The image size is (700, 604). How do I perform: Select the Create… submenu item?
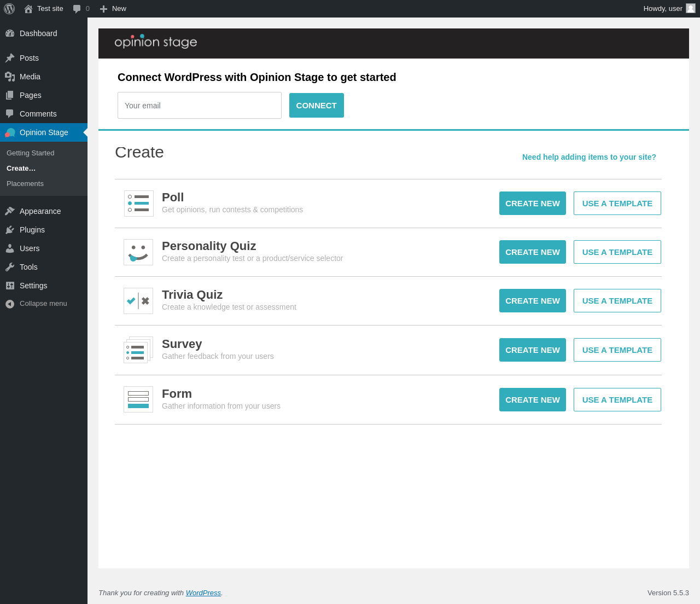coord(21,169)
